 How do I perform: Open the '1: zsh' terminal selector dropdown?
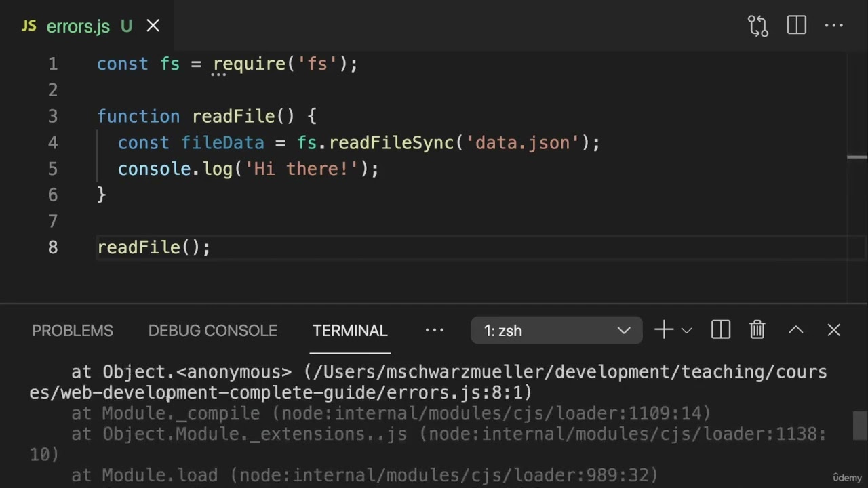[556, 331]
